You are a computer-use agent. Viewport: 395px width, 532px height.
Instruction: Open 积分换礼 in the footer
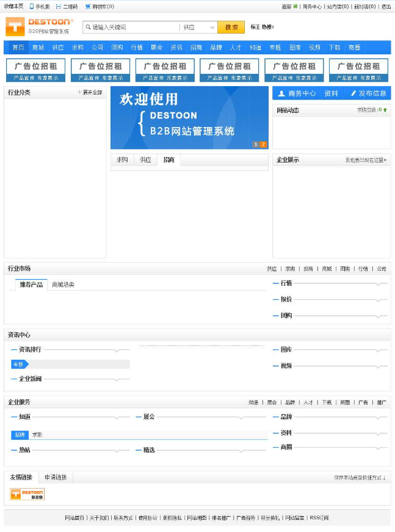270,518
